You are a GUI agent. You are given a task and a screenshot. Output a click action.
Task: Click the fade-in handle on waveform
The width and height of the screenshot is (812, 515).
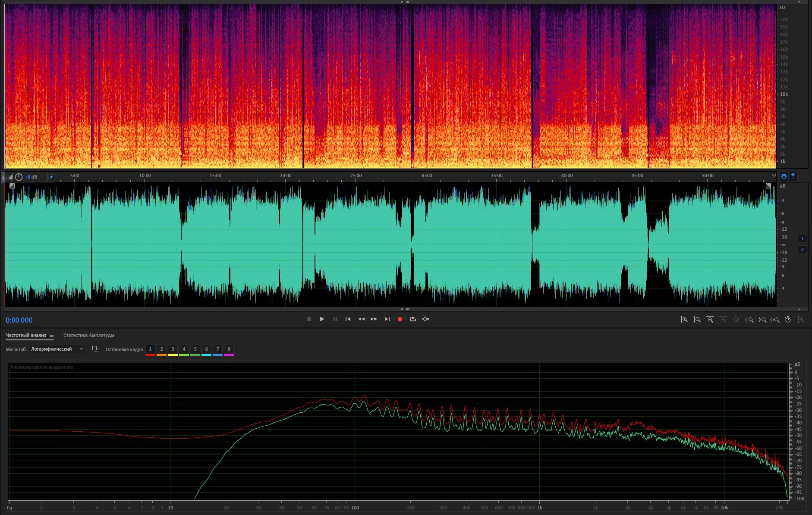(12, 186)
